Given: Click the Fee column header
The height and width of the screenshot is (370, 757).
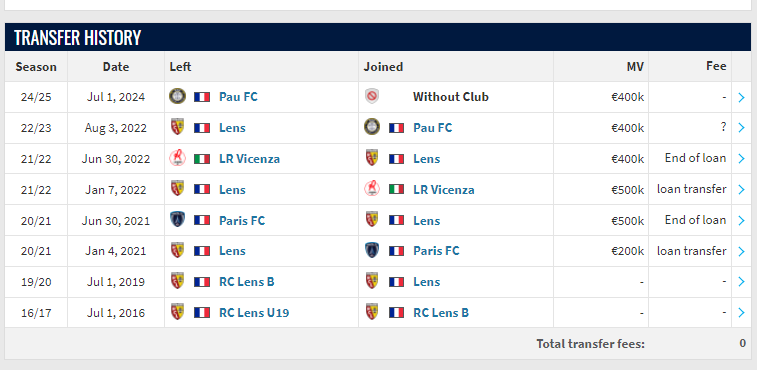Looking at the screenshot, I should tap(716, 66).
